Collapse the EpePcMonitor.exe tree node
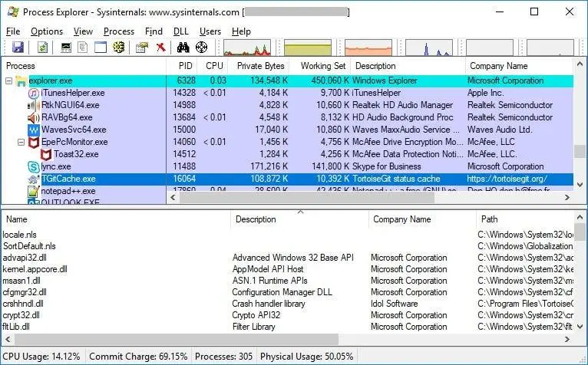 [x=21, y=142]
